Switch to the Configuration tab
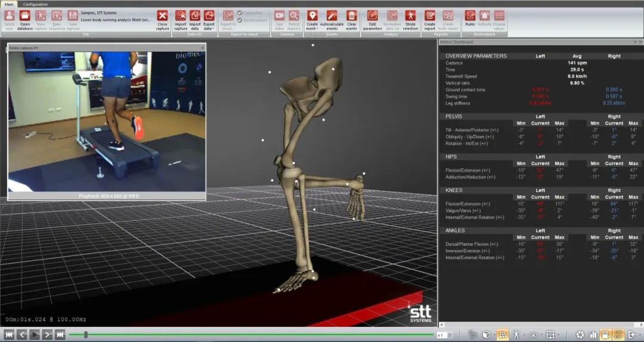The image size is (644, 342). (x=35, y=4)
